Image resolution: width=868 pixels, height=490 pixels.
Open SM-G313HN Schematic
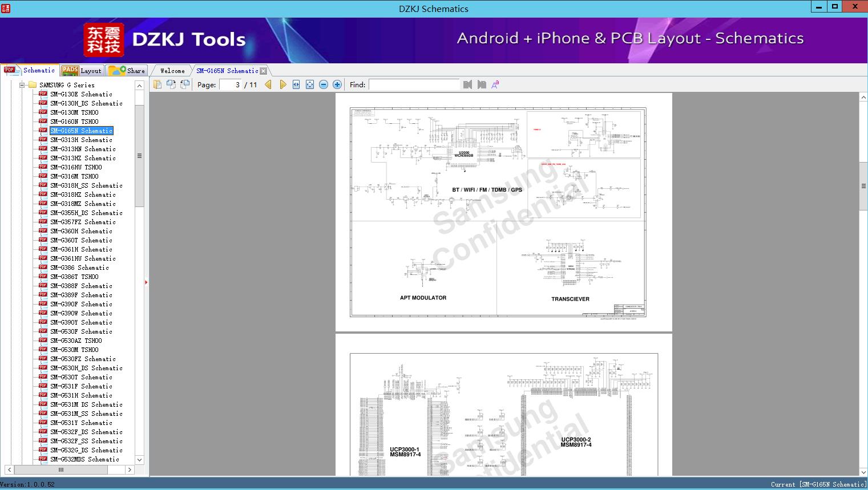[83, 149]
